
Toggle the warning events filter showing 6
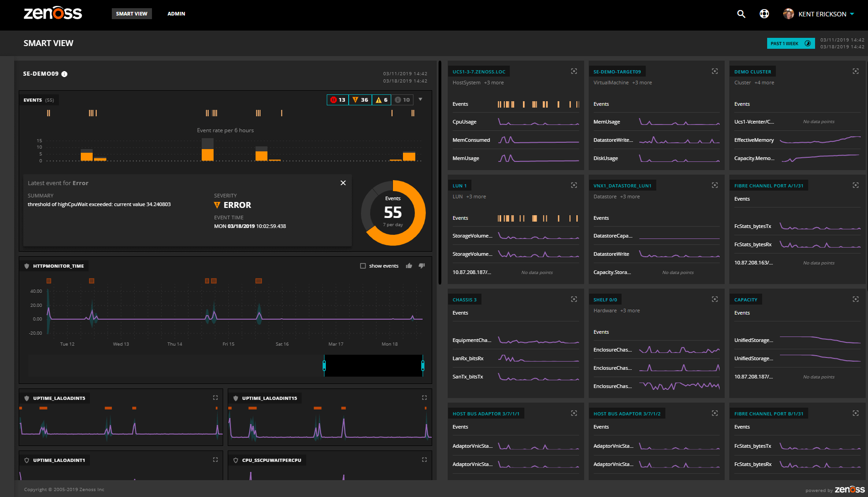[x=382, y=100]
